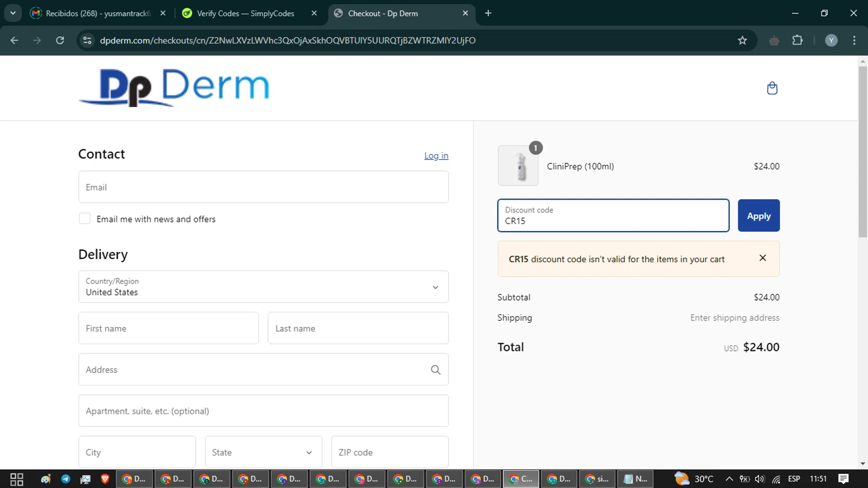The height and width of the screenshot is (488, 868).
Task: Switch to the Recibidos Gmail tab
Action: coord(98,13)
